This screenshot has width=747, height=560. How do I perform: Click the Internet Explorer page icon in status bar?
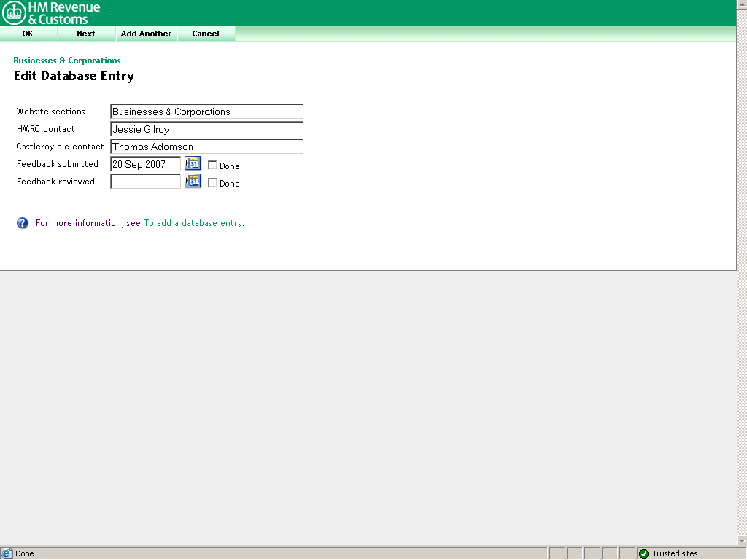pyautogui.click(x=7, y=553)
